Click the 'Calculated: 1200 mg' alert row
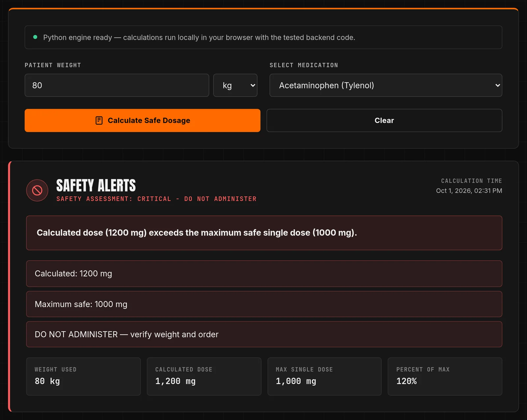Viewport: 527px width, 420px height. 264,274
